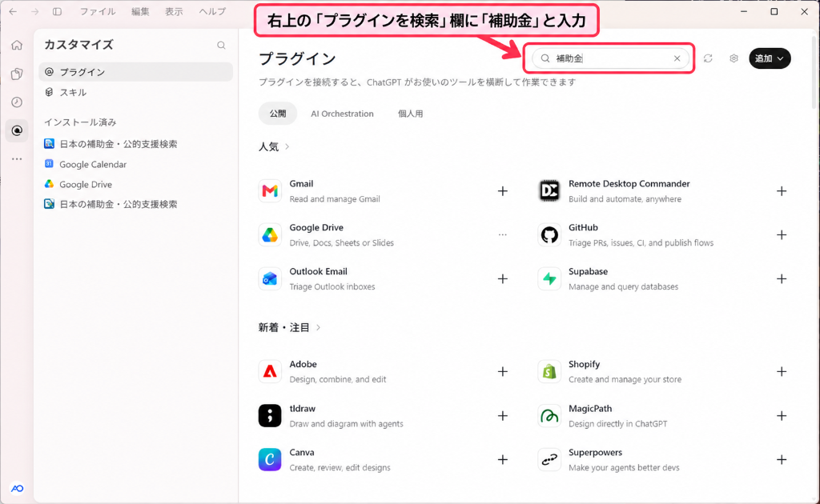Expand the 人気 section chevron
Screen dimensions: 820x504
coord(287,146)
